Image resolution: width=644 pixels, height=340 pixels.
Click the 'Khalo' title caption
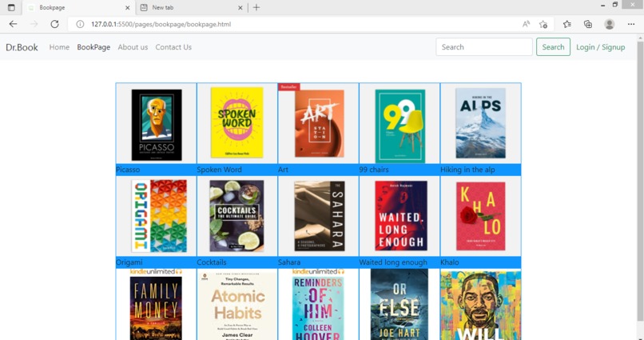(x=449, y=262)
